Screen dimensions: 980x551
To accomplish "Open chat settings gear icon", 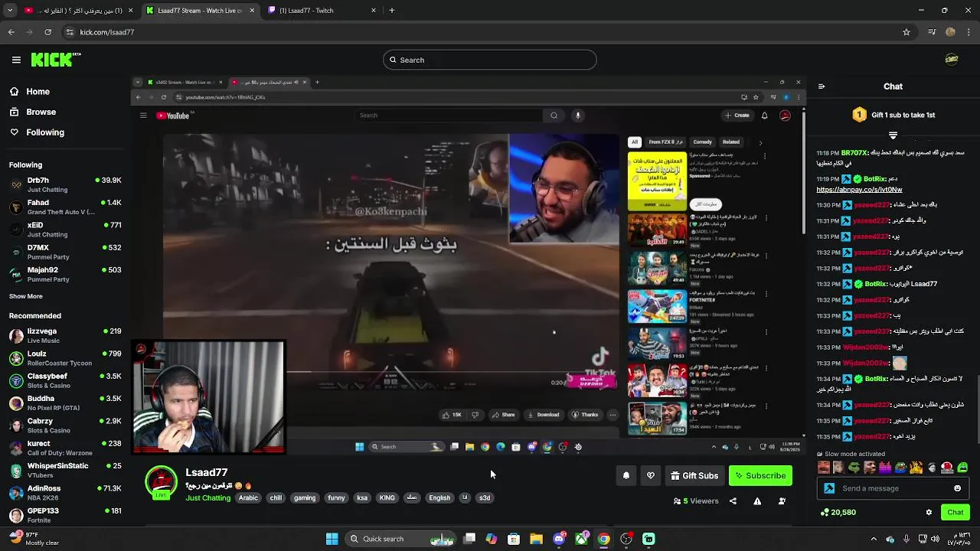I will click(929, 512).
